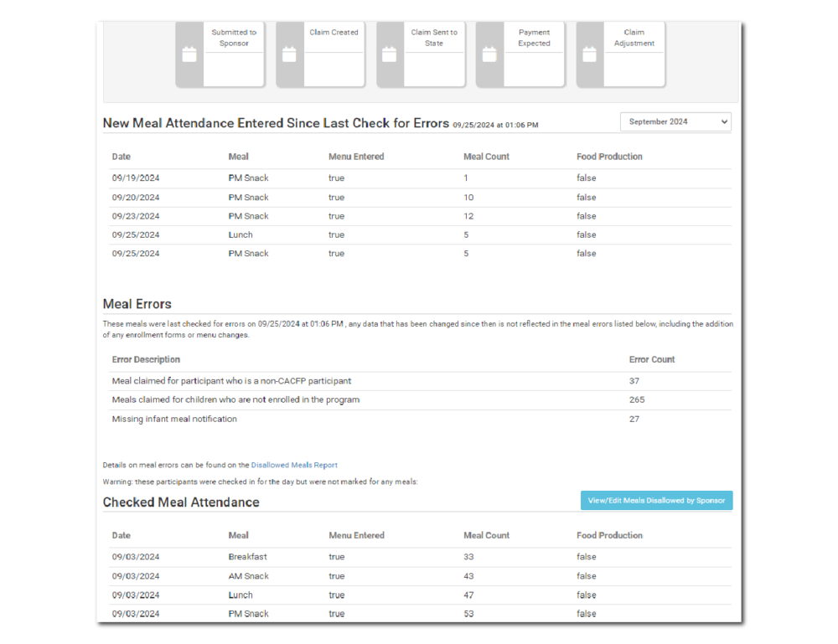Click the calendar icon on Payment Expected card
Viewport: 838px width, 644px height.
tap(489, 54)
